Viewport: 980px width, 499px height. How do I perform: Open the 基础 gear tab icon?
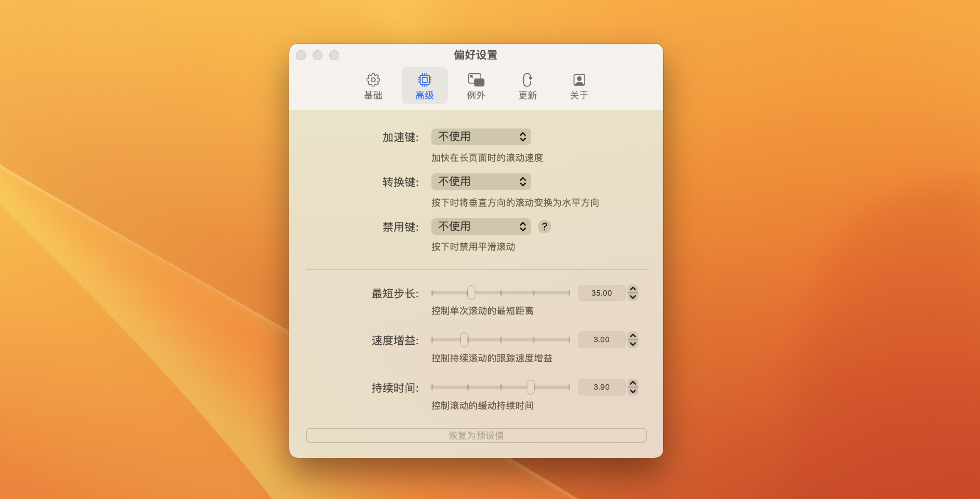[x=373, y=80]
